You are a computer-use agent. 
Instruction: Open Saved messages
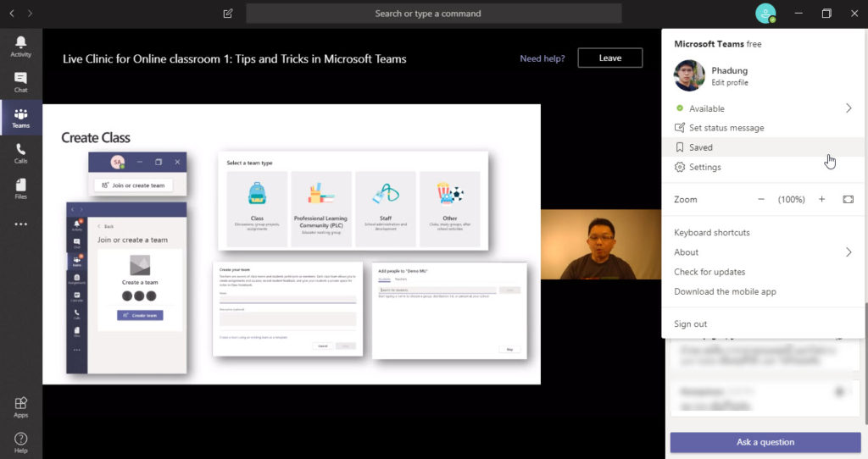(x=763, y=147)
